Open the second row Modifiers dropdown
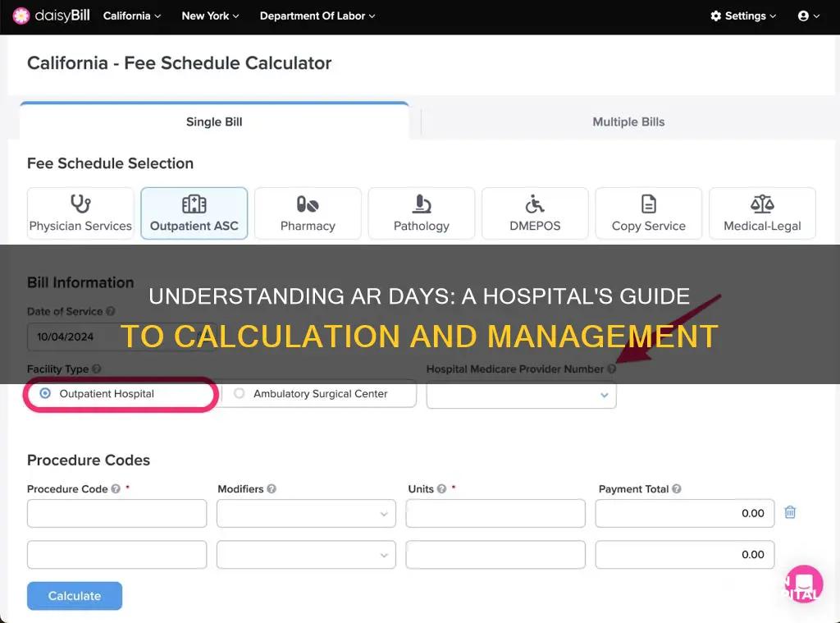The width and height of the screenshot is (840, 623). pos(306,554)
